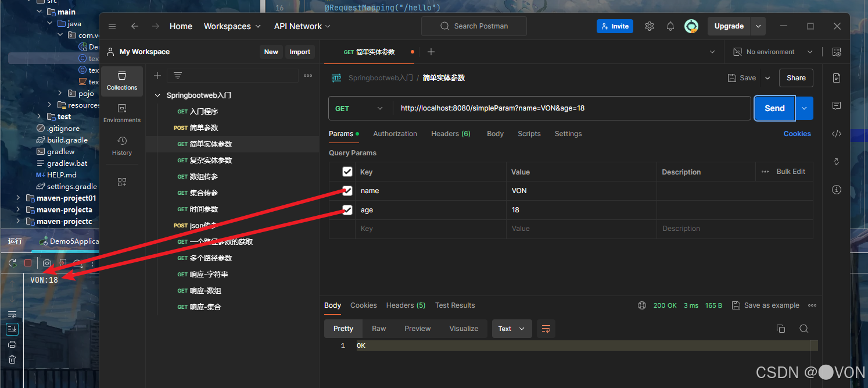Open the Documentation side panel icon
Image resolution: width=868 pixels, height=388 pixels.
click(x=837, y=78)
